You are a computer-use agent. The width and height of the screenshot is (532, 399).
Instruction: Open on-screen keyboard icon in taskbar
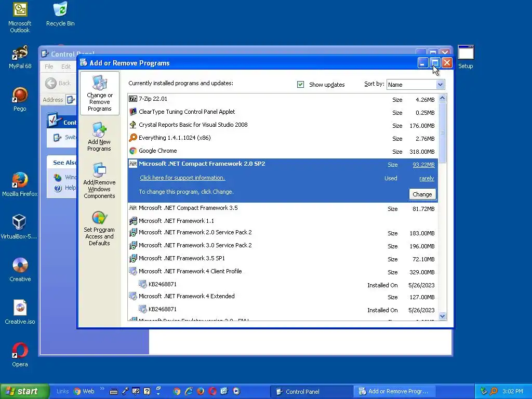[x=114, y=392]
